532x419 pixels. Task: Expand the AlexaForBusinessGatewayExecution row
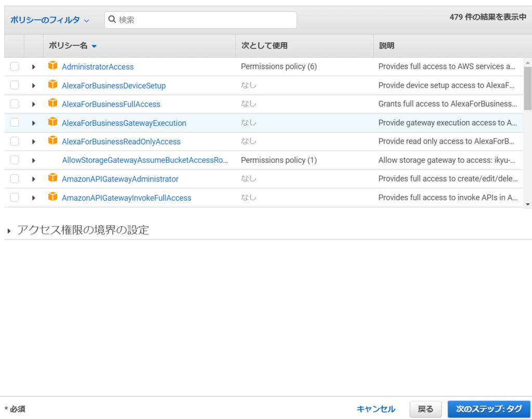coord(34,123)
